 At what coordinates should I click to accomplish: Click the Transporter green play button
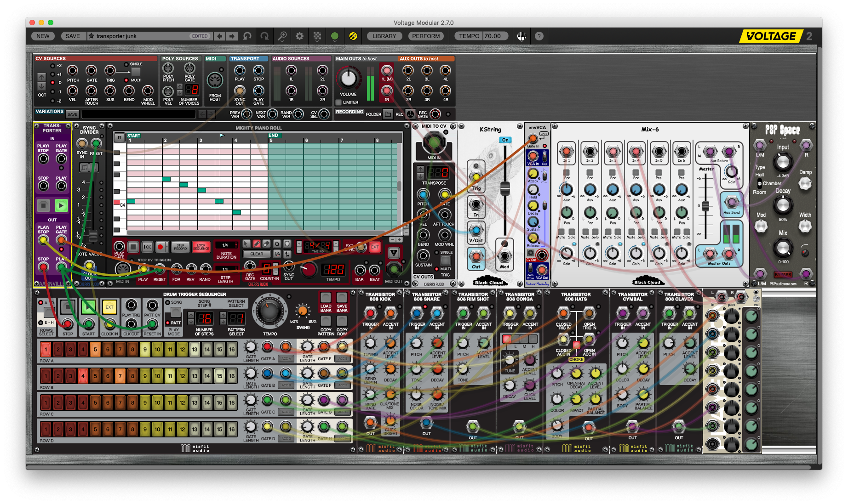[x=61, y=205]
